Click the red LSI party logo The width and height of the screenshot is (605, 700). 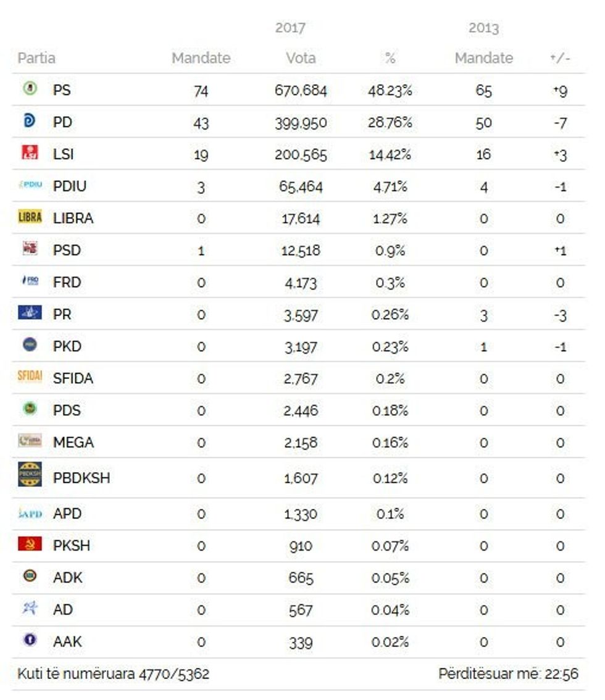[x=29, y=153]
